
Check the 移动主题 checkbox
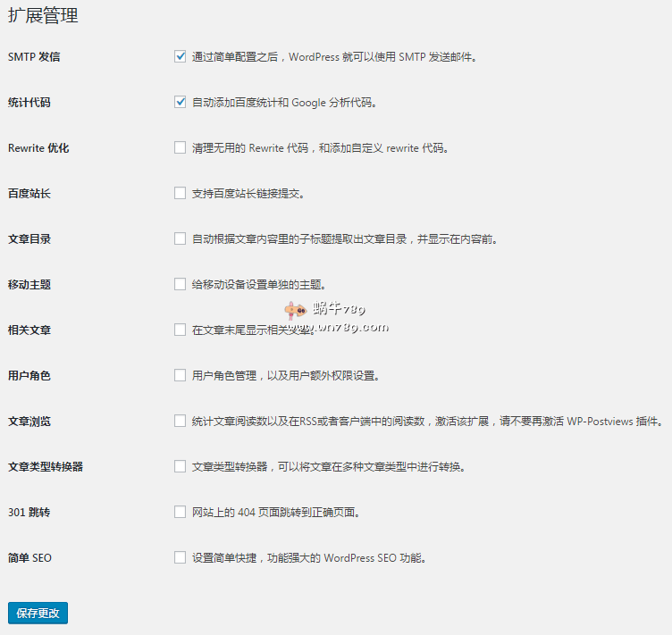point(181,284)
